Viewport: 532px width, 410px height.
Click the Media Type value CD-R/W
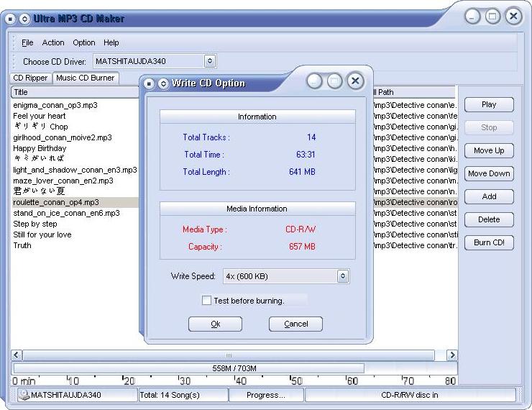tap(301, 229)
